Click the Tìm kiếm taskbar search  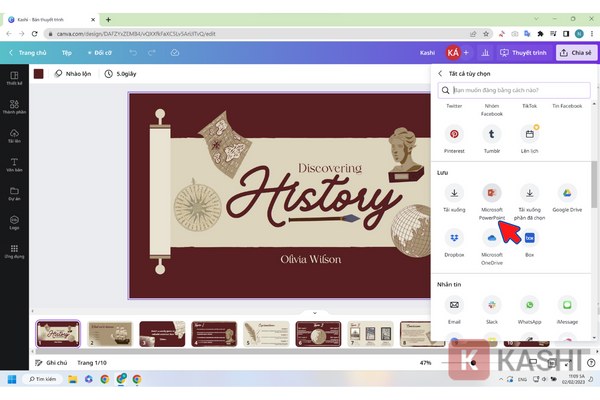click(x=42, y=379)
